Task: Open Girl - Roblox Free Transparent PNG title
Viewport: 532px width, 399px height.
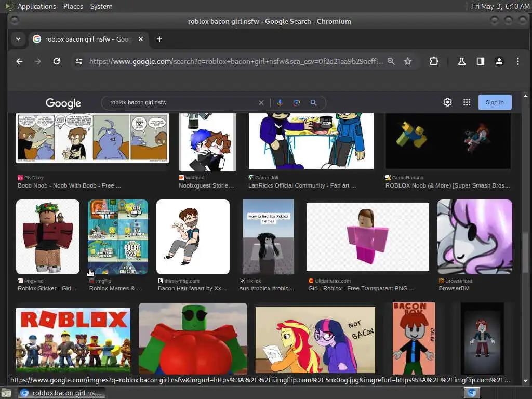Action: tap(361, 288)
